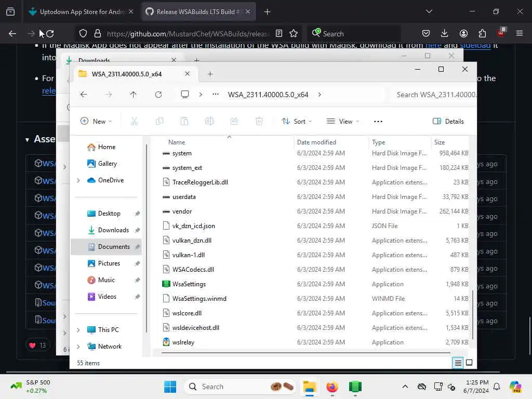Screen dimensions: 532x399
Task: Select WSACodecs.dll file
Action: click(193, 270)
